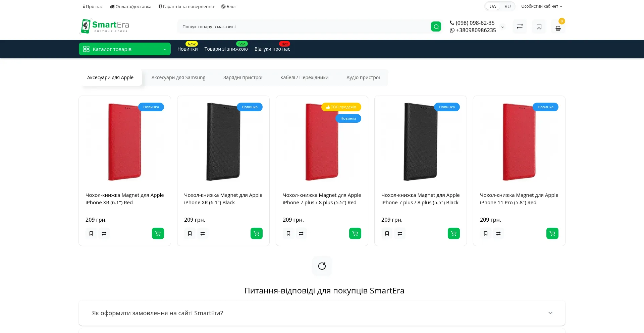The height and width of the screenshot is (333, 644).
Task: Bookmark the iPhone 7 plus Black case
Action: coord(387,233)
